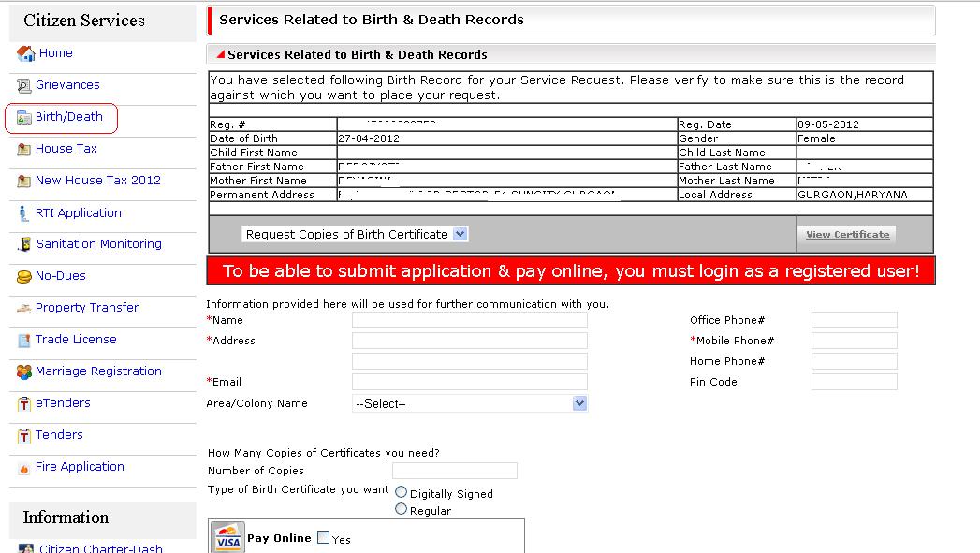
Task: Click the Date of Birth value 27-04-2012
Action: 369,138
